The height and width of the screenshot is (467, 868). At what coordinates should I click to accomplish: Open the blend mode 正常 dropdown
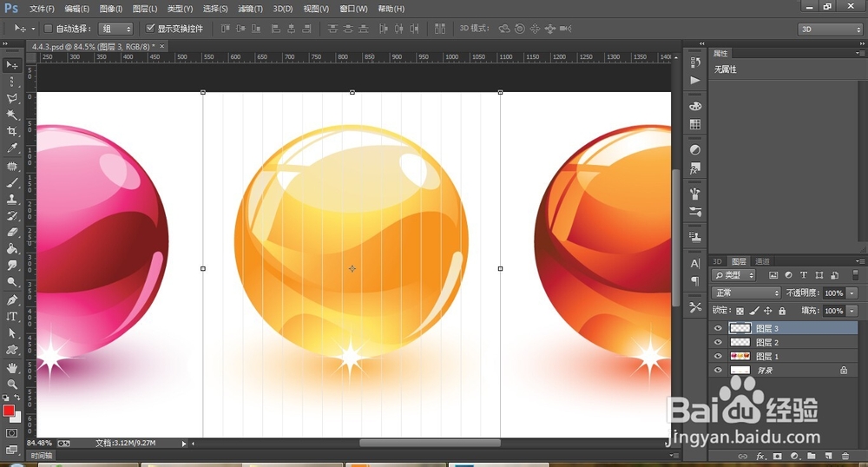tap(746, 293)
